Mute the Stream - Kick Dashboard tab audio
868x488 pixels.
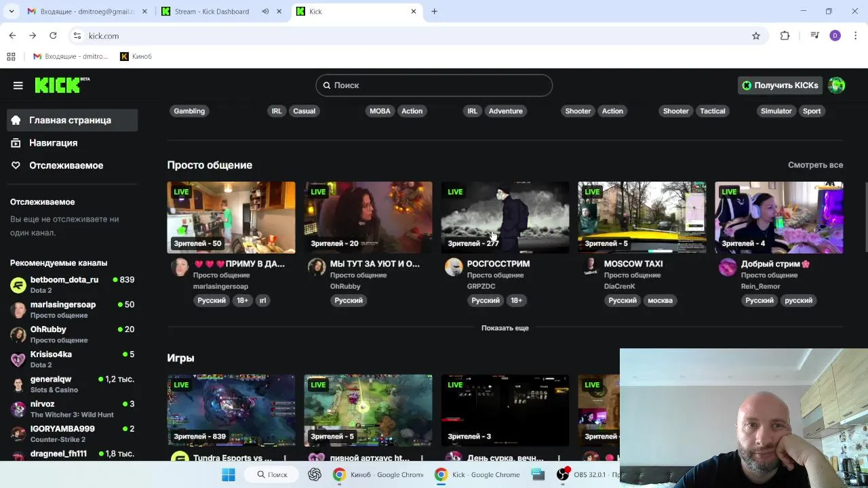coord(265,12)
